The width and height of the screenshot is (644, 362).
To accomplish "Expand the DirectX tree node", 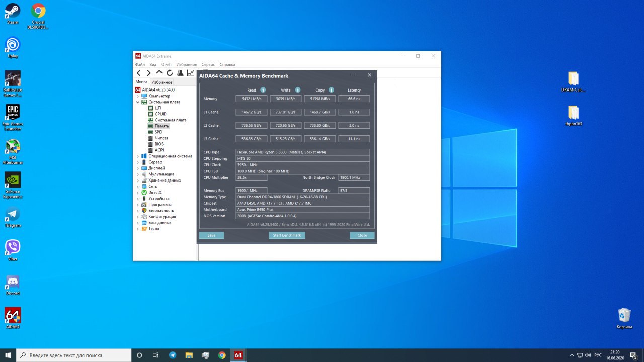I will pos(138,192).
